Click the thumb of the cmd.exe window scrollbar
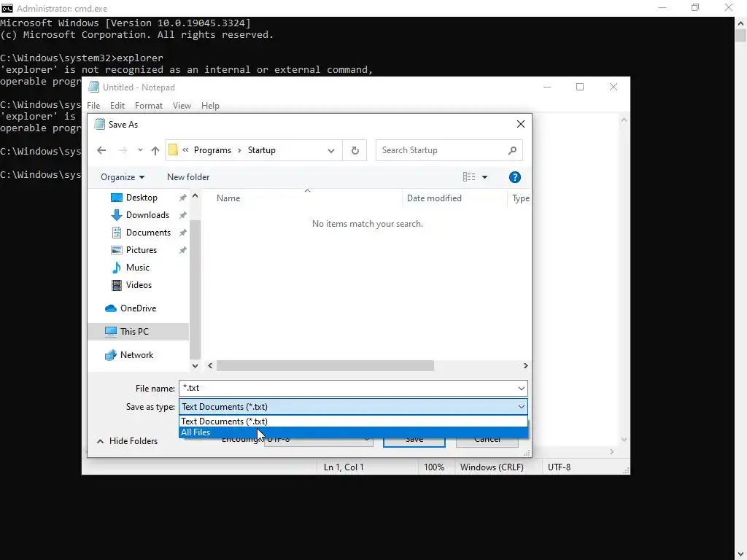The width and height of the screenshot is (747, 560). (x=741, y=36)
